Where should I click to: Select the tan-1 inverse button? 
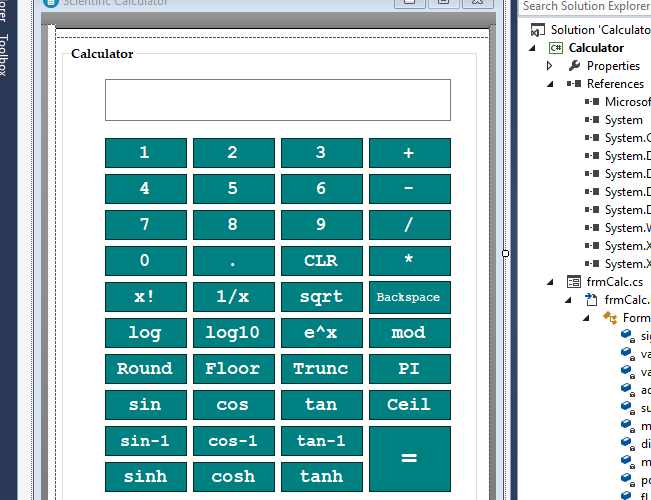click(x=322, y=441)
